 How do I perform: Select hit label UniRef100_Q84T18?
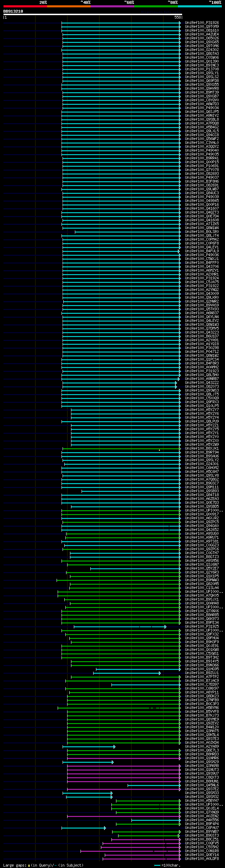pos(202,495)
